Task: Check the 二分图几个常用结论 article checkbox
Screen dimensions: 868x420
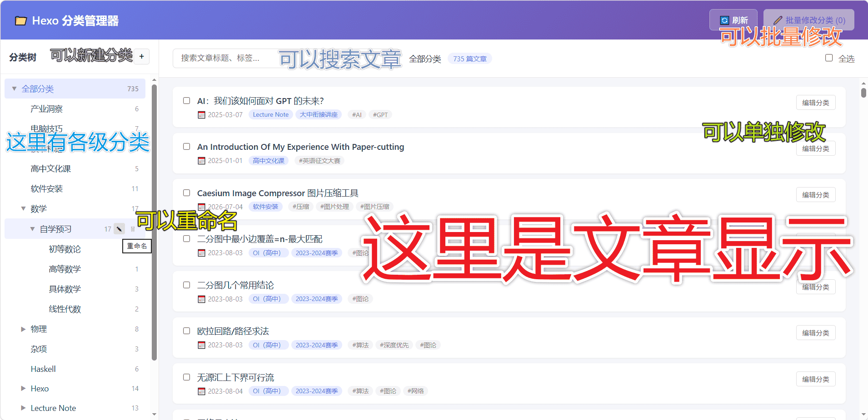Action: pyautogui.click(x=186, y=285)
